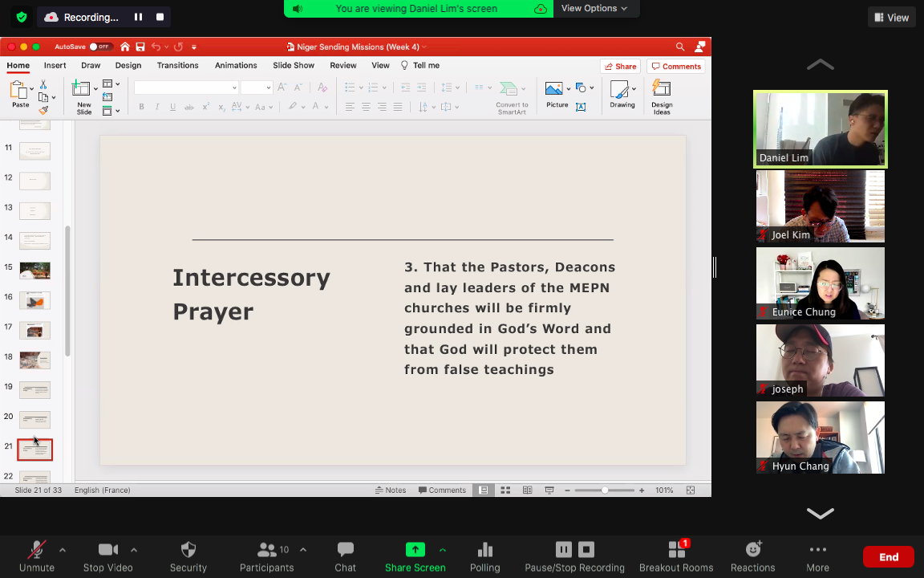Expand Share Screen options arrow
The height and width of the screenshot is (578, 924).
pyautogui.click(x=443, y=550)
